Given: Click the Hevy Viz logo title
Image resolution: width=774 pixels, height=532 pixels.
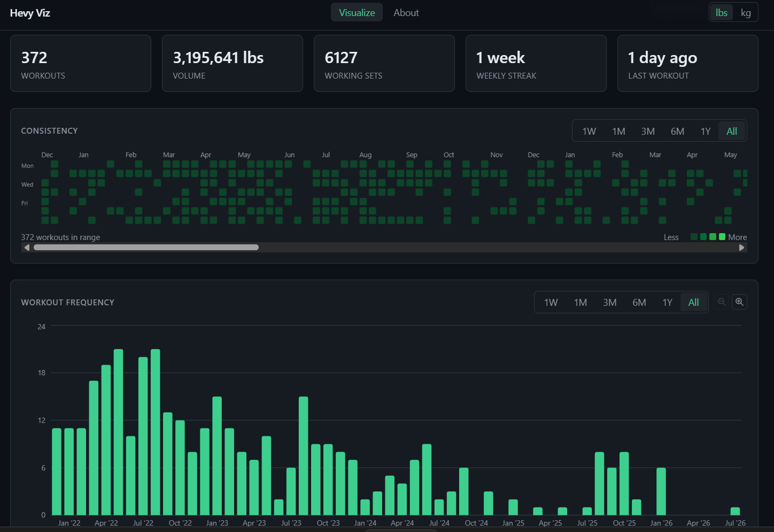Looking at the screenshot, I should click(x=30, y=13).
